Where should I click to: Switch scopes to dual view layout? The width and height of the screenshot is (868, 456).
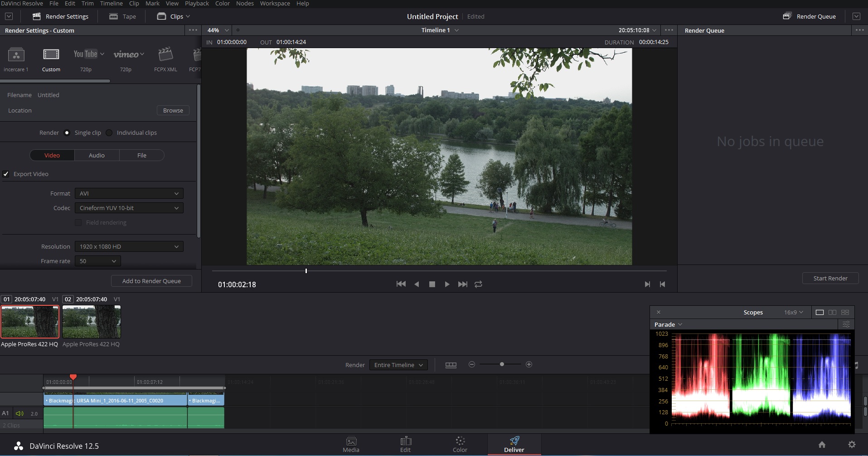pos(832,312)
